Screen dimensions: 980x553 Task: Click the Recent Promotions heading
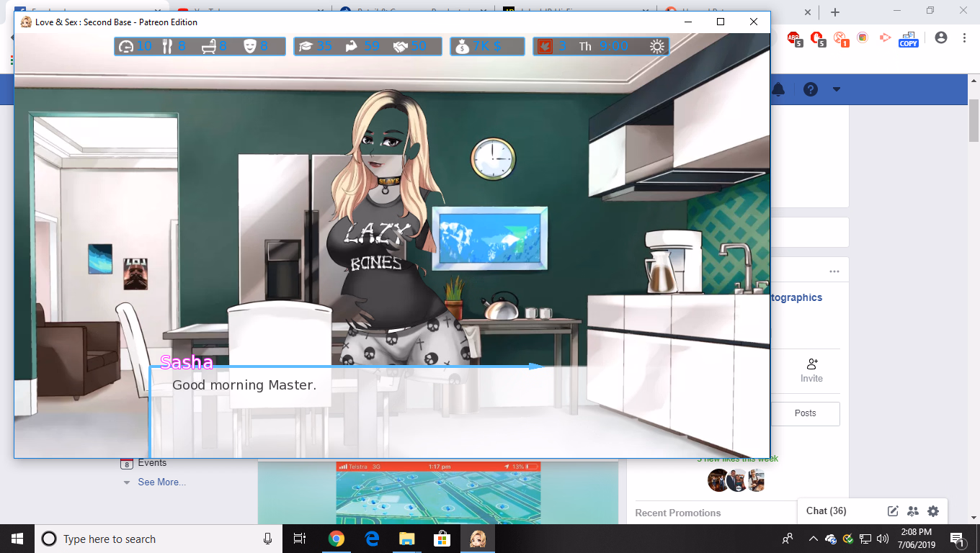coord(678,513)
